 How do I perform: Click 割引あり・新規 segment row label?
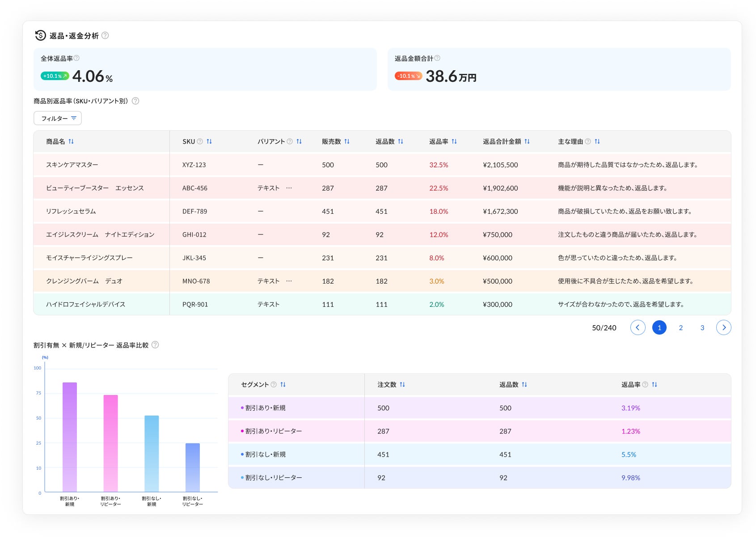point(266,408)
